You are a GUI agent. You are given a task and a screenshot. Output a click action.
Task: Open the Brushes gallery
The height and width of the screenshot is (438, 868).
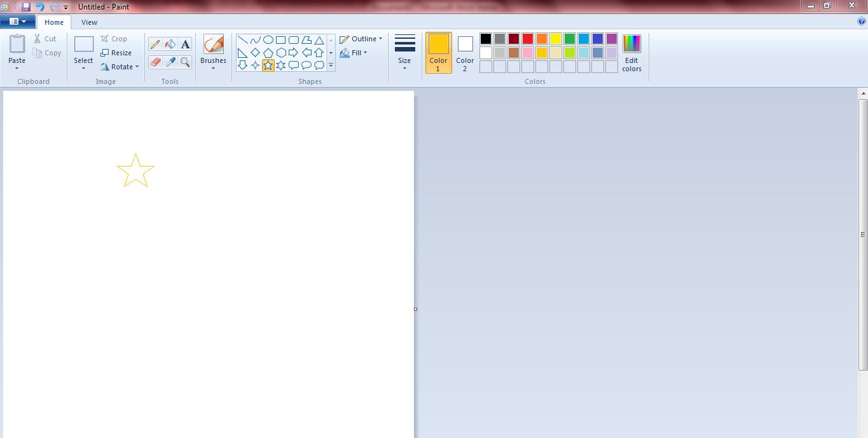(213, 51)
